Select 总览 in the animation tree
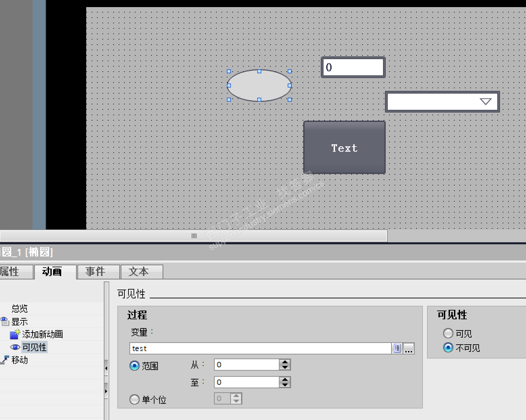Screen dimensions: 526x420 point(20,308)
